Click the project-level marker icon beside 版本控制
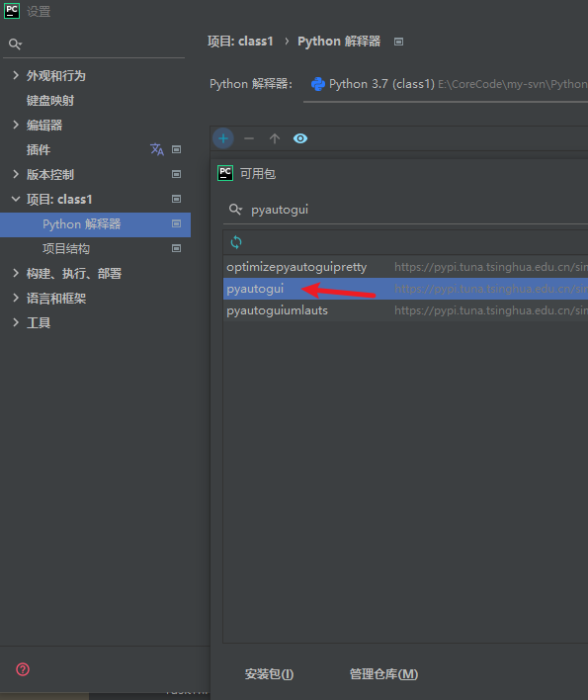Viewport: 588px width, 700px height. click(177, 174)
